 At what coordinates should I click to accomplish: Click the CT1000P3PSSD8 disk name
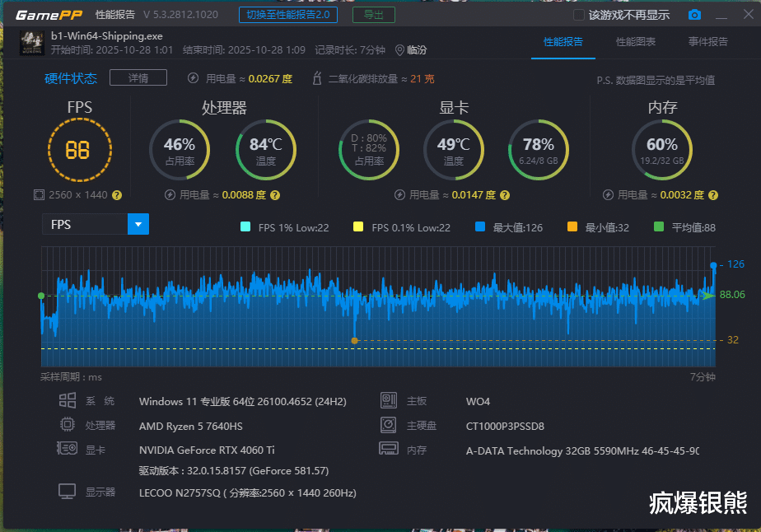[505, 427]
